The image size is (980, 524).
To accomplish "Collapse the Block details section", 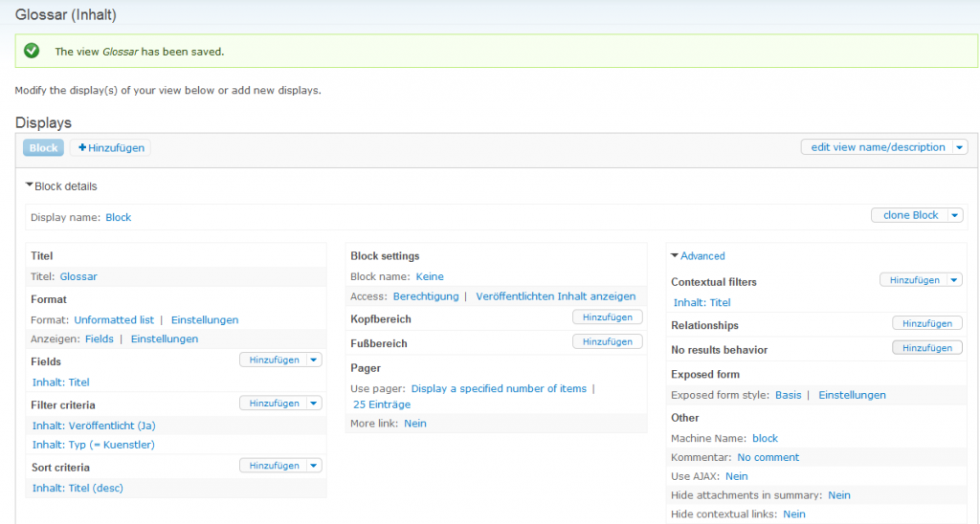I will point(61,186).
